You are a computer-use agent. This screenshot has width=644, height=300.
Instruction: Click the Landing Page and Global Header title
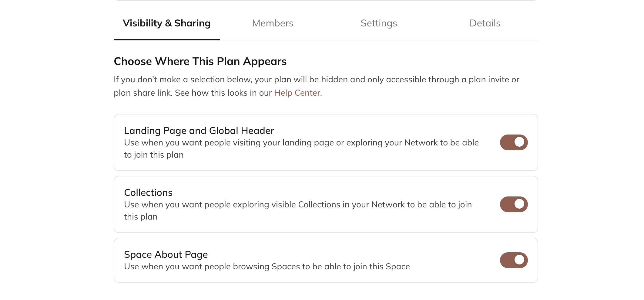coord(199,130)
